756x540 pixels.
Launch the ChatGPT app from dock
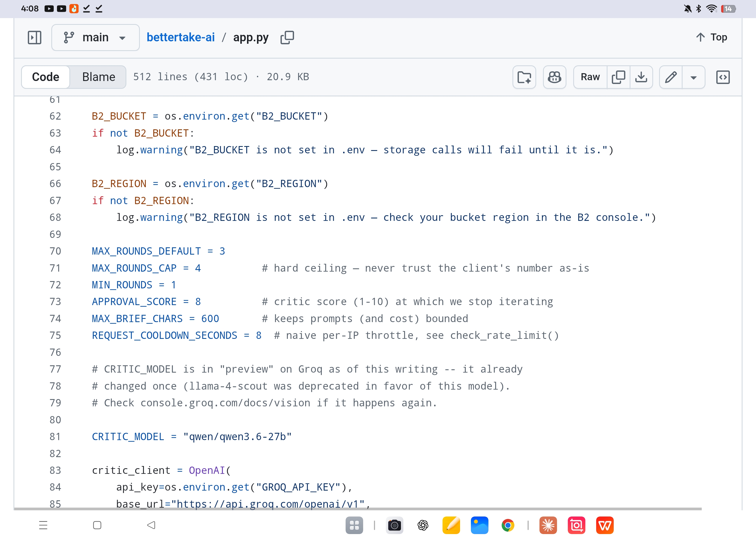point(423,525)
